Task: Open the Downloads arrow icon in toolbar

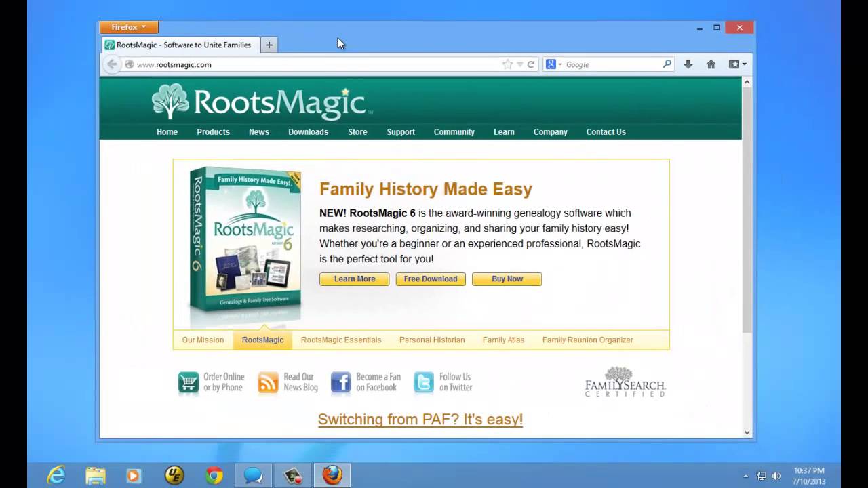Action: pyautogui.click(x=688, y=64)
